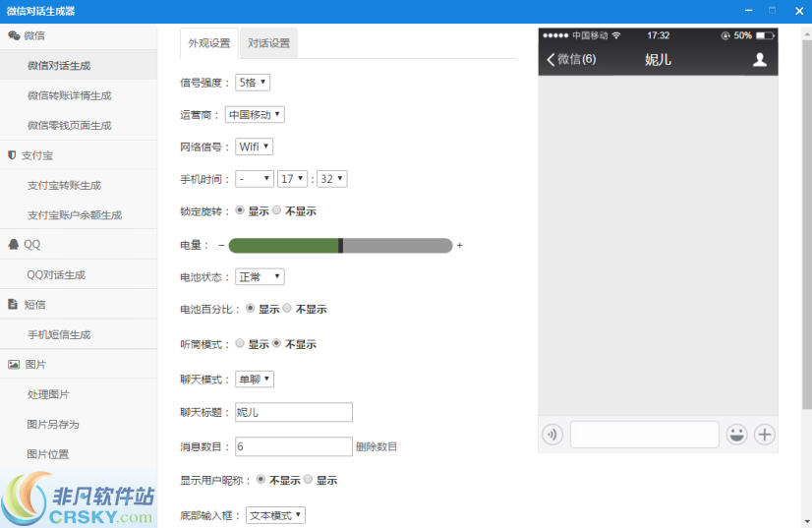Open 支付宝账户余额生成 in sidebar
The width and height of the screenshot is (812, 528).
[x=79, y=215]
